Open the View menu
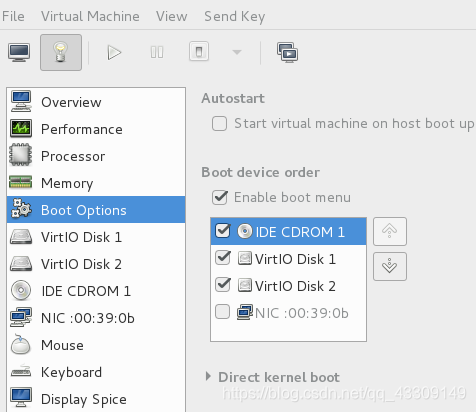 pos(172,16)
